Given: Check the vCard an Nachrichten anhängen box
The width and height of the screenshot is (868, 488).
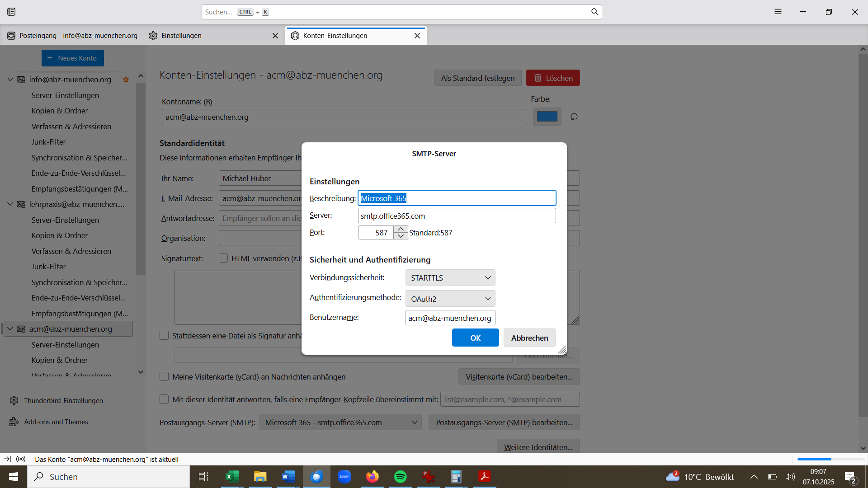Looking at the screenshot, I should coord(164,376).
